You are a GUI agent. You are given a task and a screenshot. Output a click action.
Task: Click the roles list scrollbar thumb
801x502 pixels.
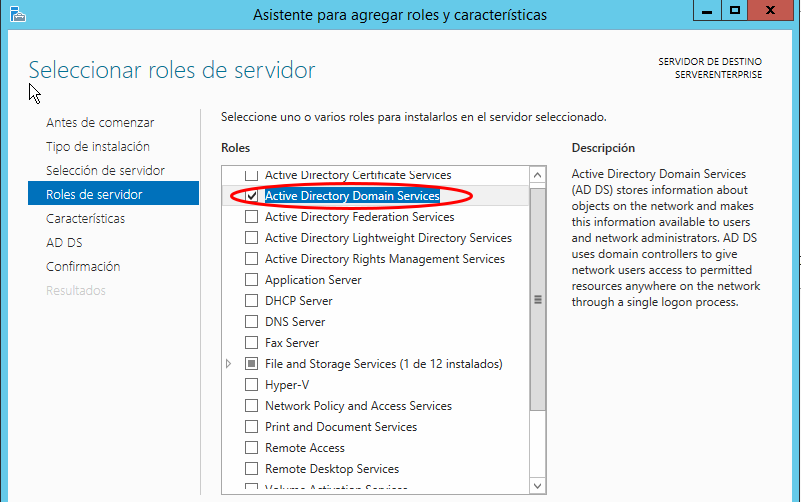(x=537, y=299)
